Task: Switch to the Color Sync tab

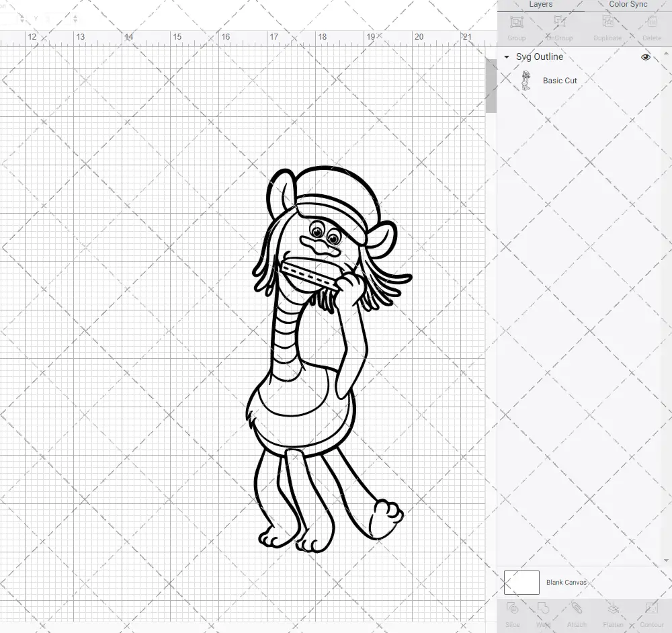Action: 628,5
